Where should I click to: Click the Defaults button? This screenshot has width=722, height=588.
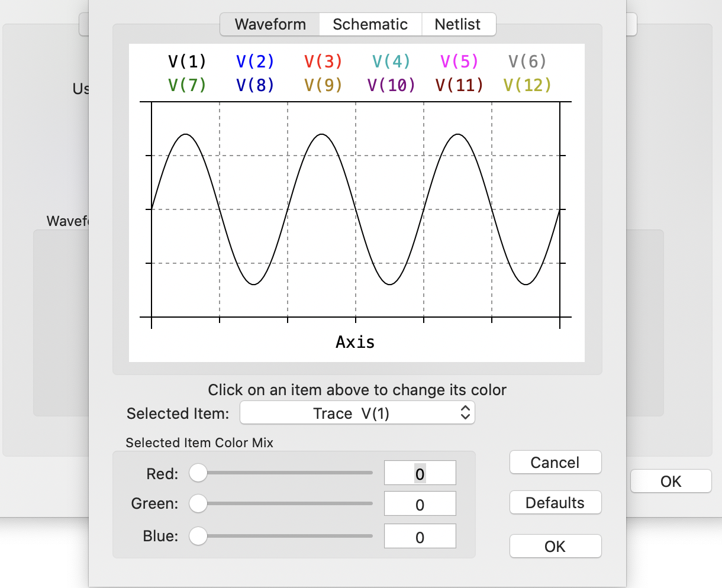click(555, 502)
